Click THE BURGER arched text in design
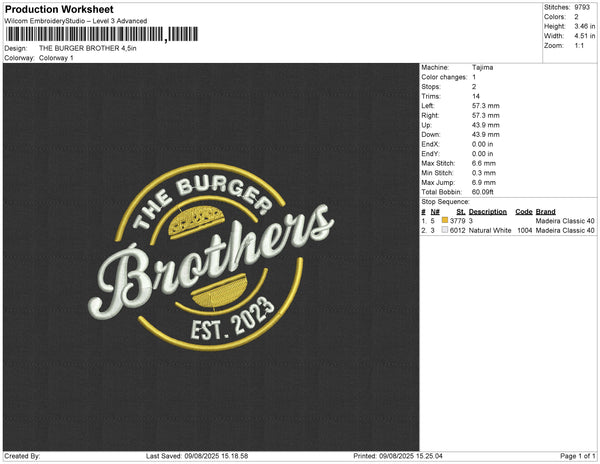600x464 pixels. coord(202,201)
